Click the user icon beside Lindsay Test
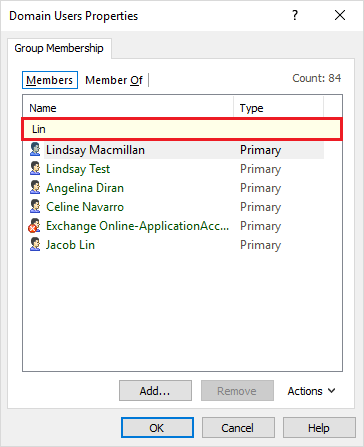 35,169
